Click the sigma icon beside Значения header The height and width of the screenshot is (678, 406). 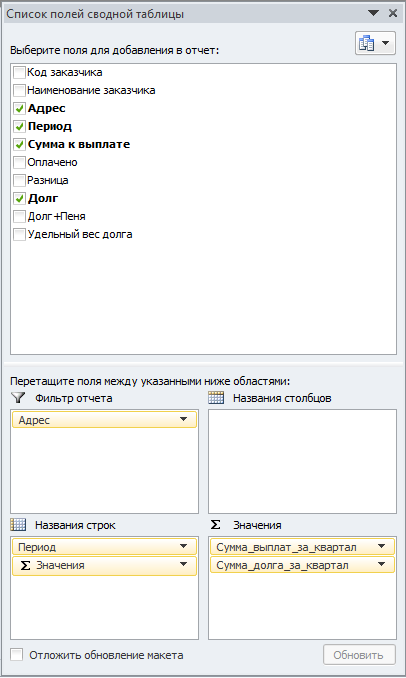pyautogui.click(x=215, y=524)
